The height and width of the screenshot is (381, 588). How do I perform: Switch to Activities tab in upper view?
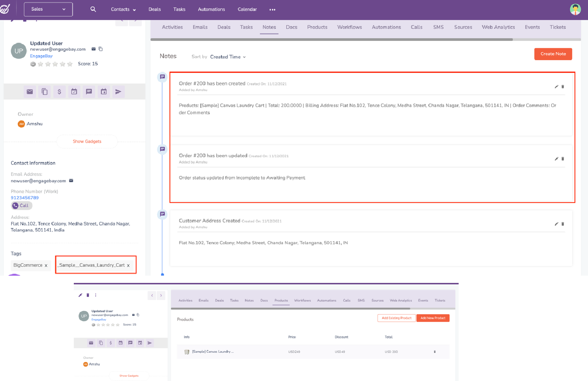click(x=172, y=27)
